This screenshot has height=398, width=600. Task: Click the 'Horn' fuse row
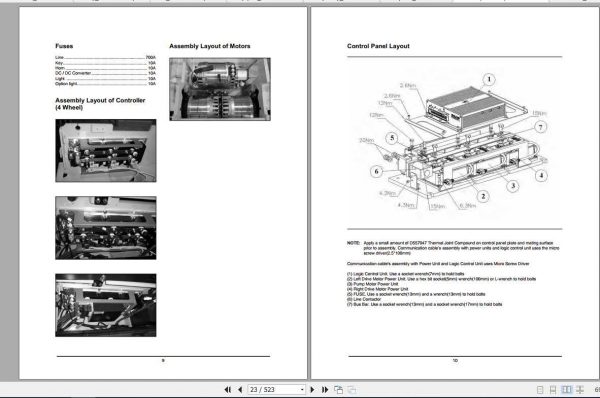(105, 68)
